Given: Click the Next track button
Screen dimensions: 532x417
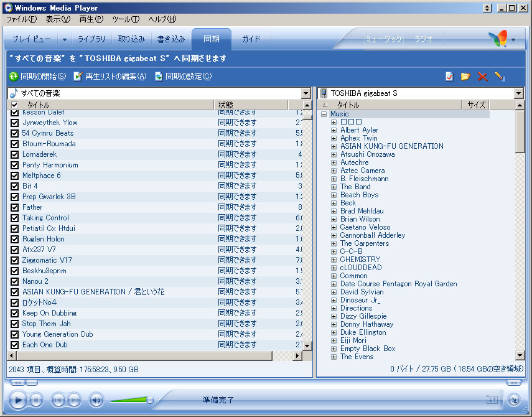Looking at the screenshot, I should (74, 400).
